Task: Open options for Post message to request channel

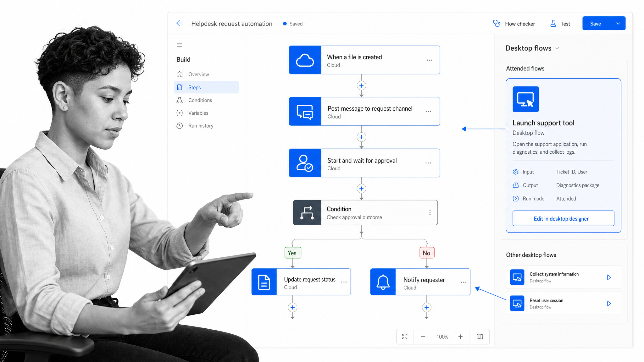Action: [428, 112]
